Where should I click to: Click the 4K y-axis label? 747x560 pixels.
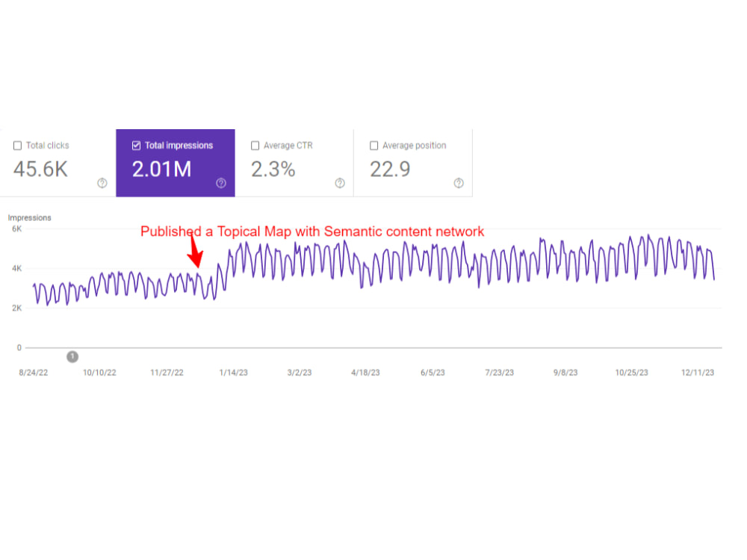pyautogui.click(x=16, y=269)
